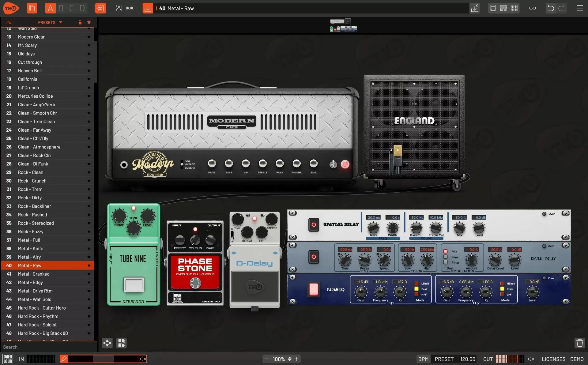Open the pedal browser icon

[493, 8]
